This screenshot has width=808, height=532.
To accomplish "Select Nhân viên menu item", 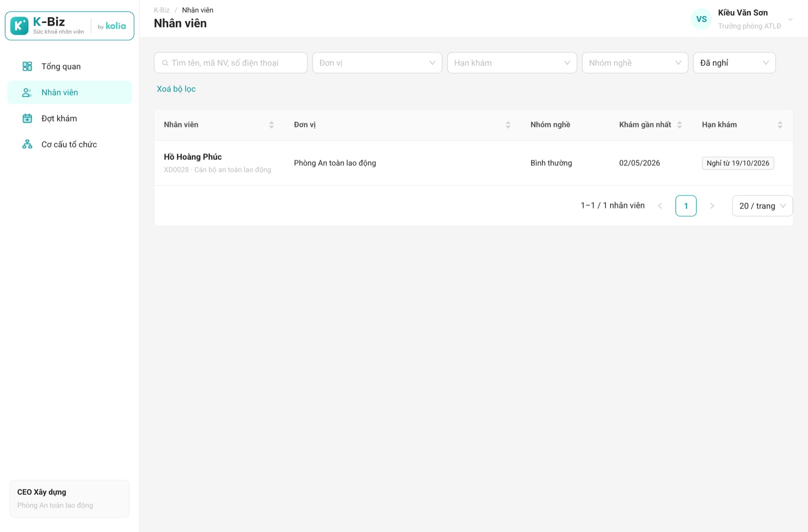I will tap(70, 92).
